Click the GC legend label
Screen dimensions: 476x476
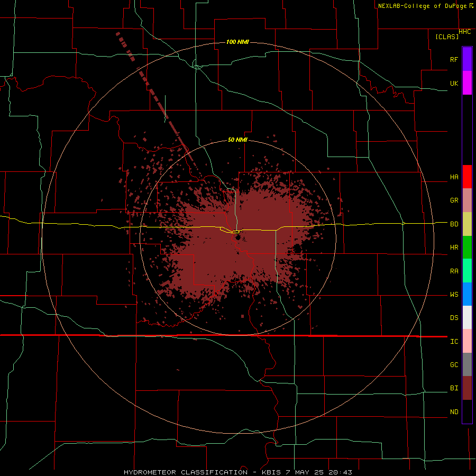pos(454,364)
